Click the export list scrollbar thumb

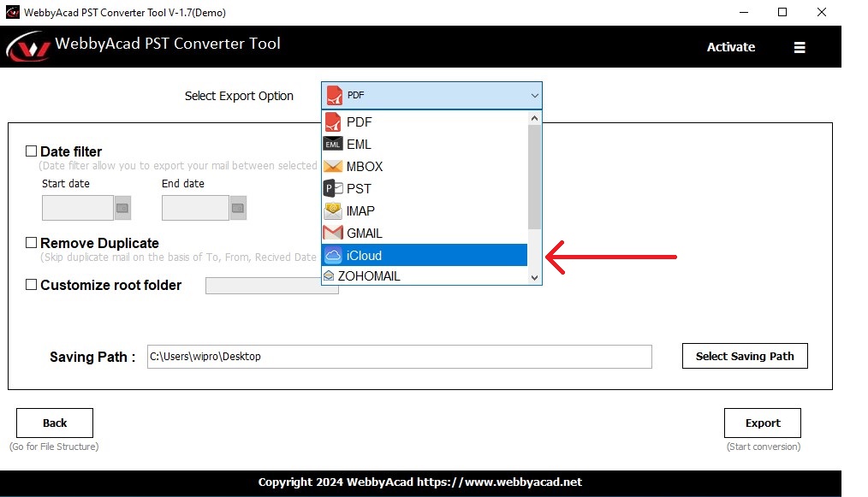coord(534,176)
